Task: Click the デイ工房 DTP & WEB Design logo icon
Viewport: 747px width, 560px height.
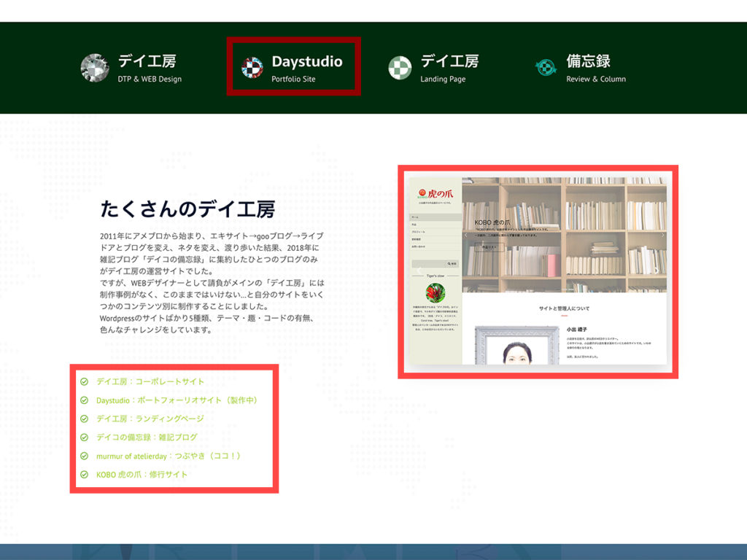Action: [x=95, y=68]
